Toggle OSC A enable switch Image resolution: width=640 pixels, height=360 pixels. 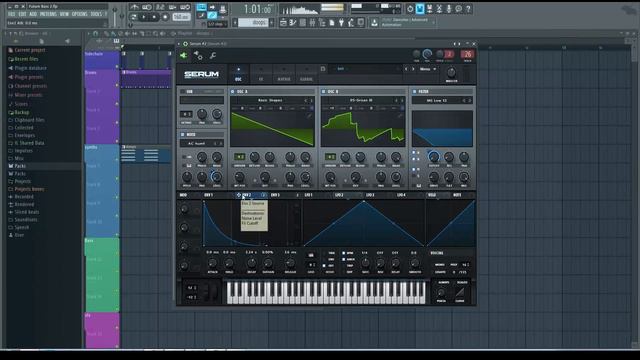click(233, 92)
